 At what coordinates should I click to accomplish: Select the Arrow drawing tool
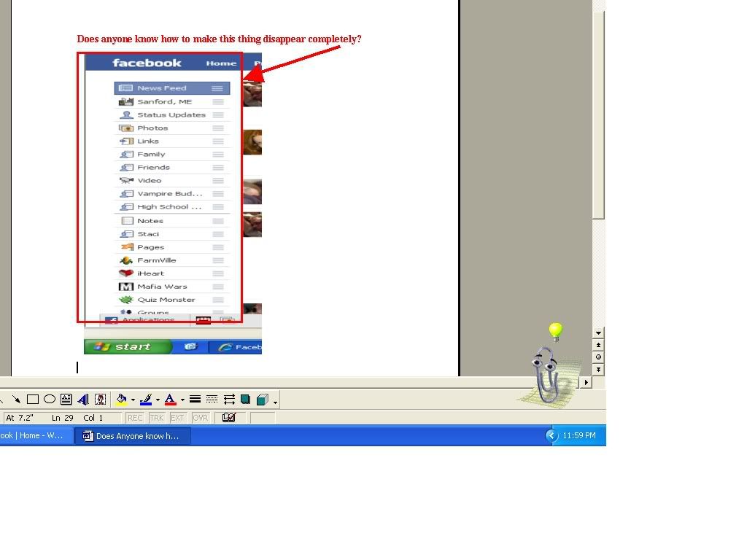16,399
